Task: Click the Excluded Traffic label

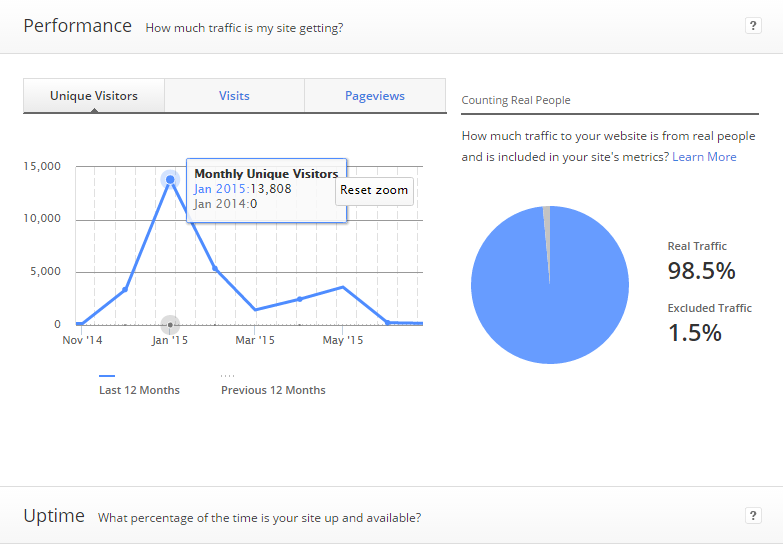Action: pyautogui.click(x=710, y=308)
